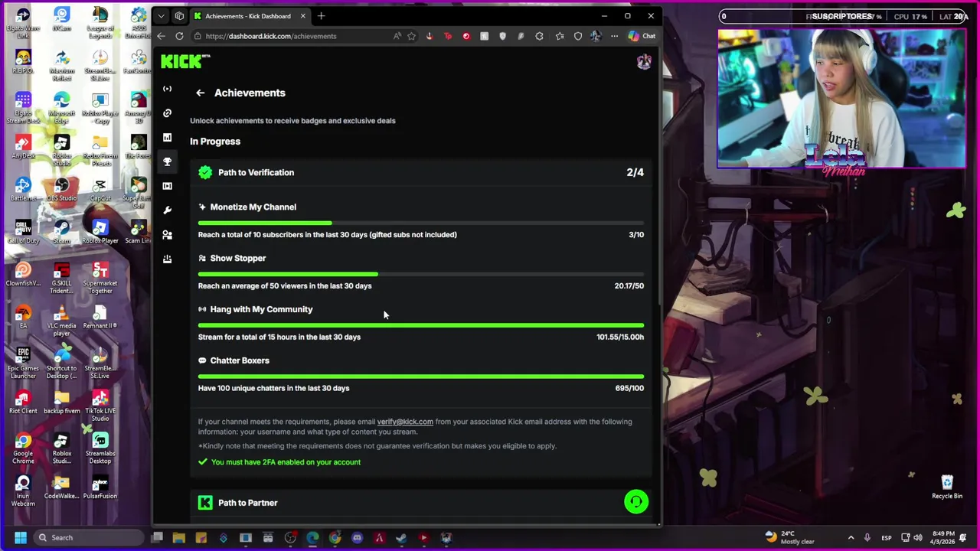Click the Hang with My Community progress bar
This screenshot has height=551, width=980.
(421, 325)
